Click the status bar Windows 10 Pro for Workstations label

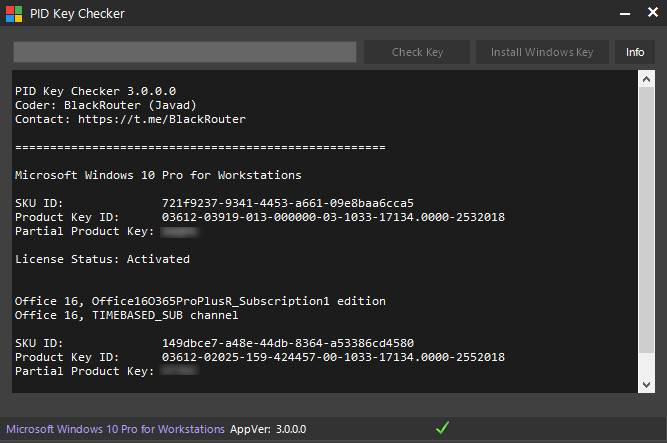click(115, 429)
